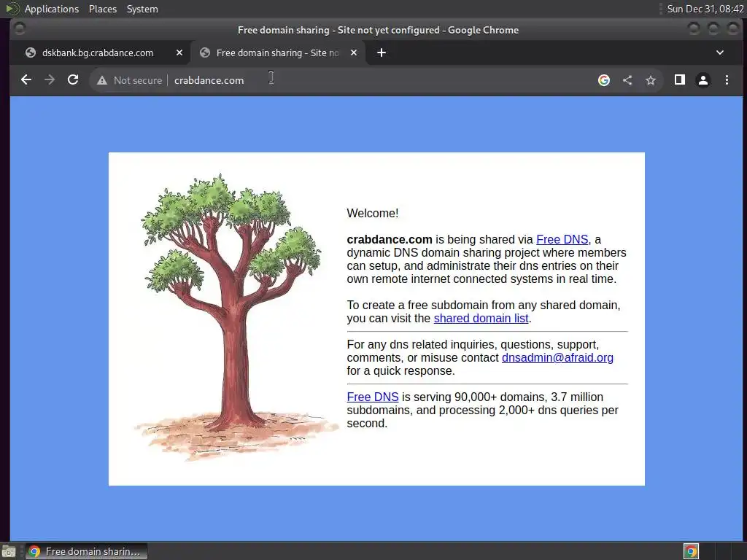The height and width of the screenshot is (560, 747).
Task: Open Chrome's three-dot menu
Action: coord(727,80)
